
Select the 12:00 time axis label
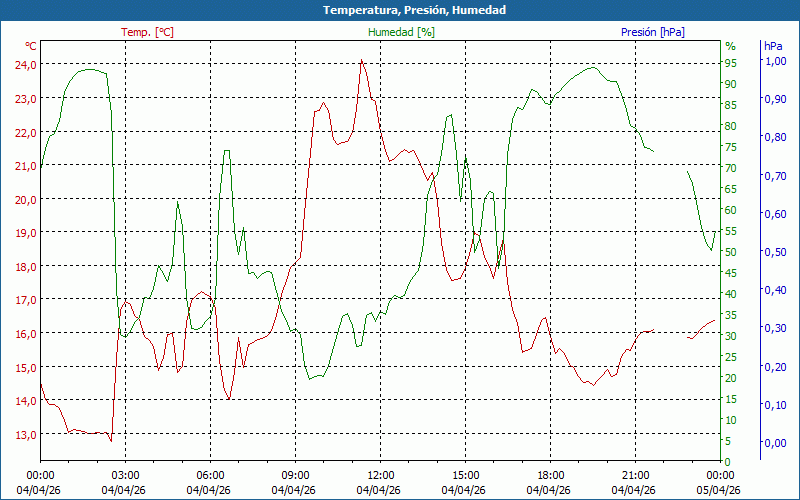tap(380, 475)
